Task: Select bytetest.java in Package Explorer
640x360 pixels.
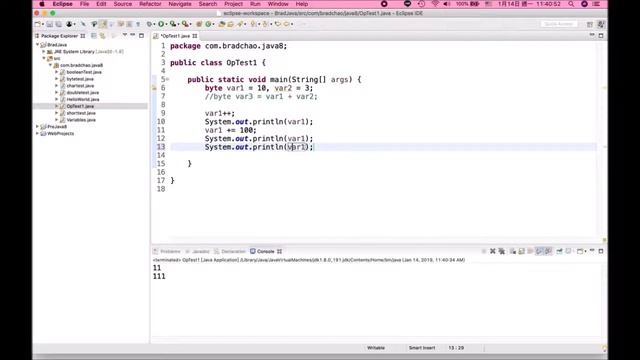Action: point(80,79)
